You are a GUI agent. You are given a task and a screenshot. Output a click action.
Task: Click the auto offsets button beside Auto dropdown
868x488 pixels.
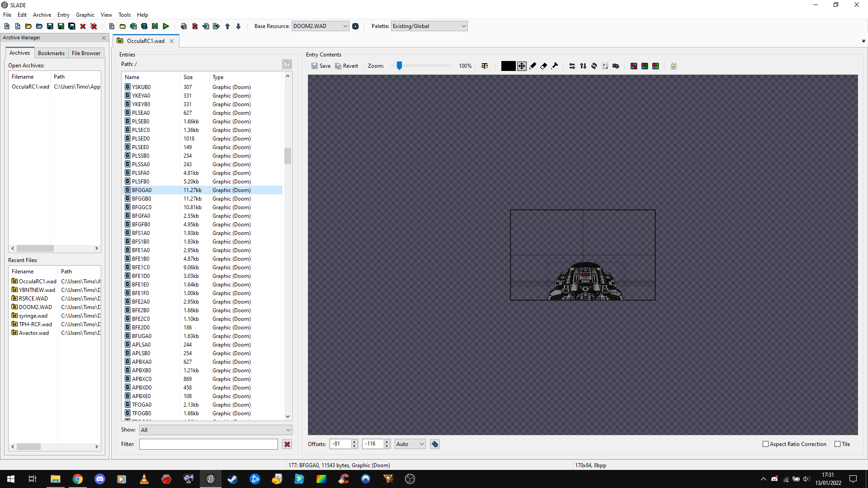(x=435, y=444)
